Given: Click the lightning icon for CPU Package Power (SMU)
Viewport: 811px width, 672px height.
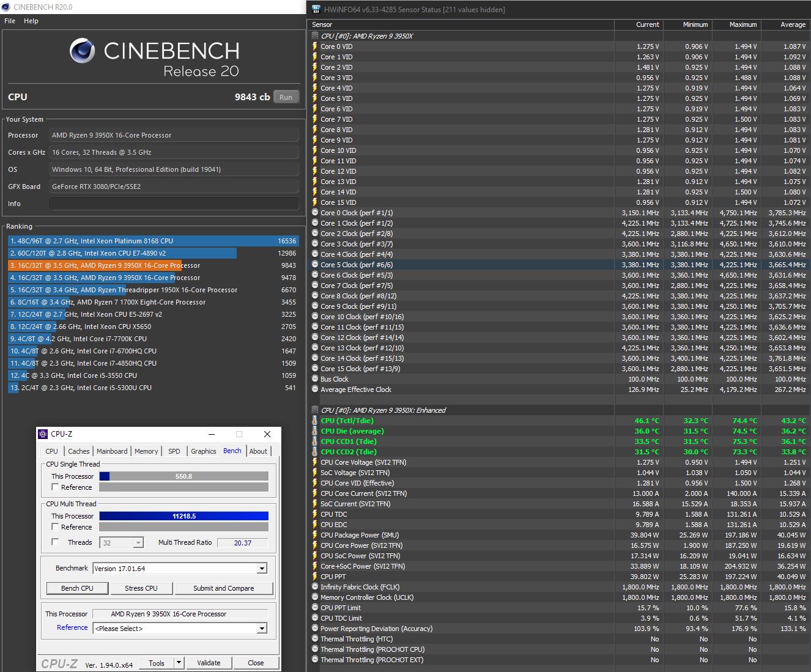Looking at the screenshot, I should pyautogui.click(x=315, y=535).
